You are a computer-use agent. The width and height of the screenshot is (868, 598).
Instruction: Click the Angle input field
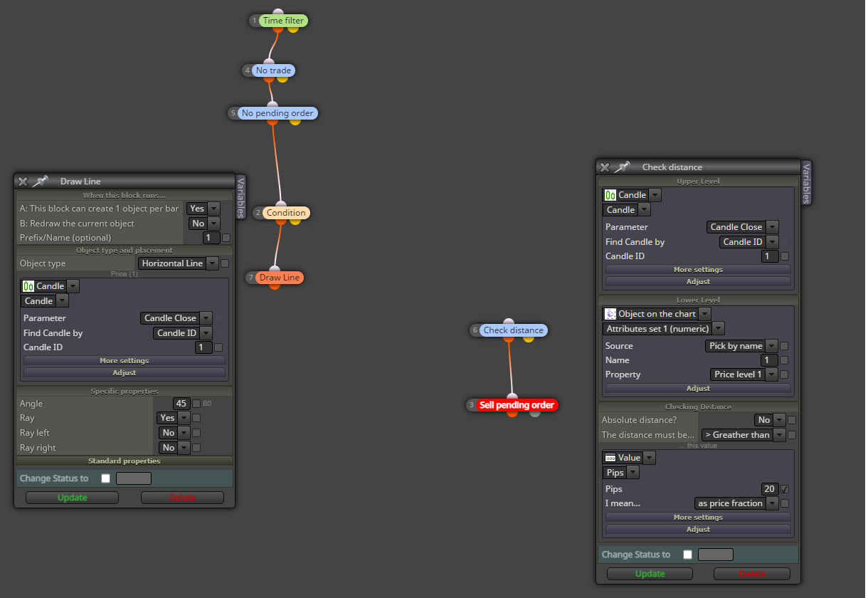pyautogui.click(x=181, y=404)
